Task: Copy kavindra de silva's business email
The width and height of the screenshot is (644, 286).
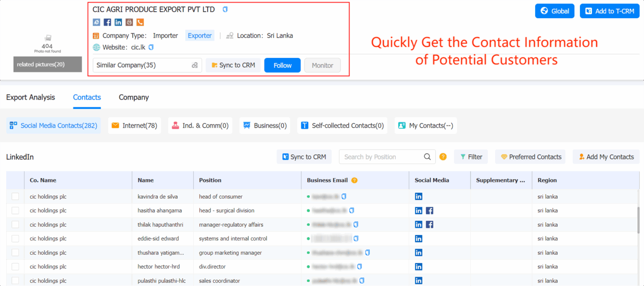Action: click(344, 196)
